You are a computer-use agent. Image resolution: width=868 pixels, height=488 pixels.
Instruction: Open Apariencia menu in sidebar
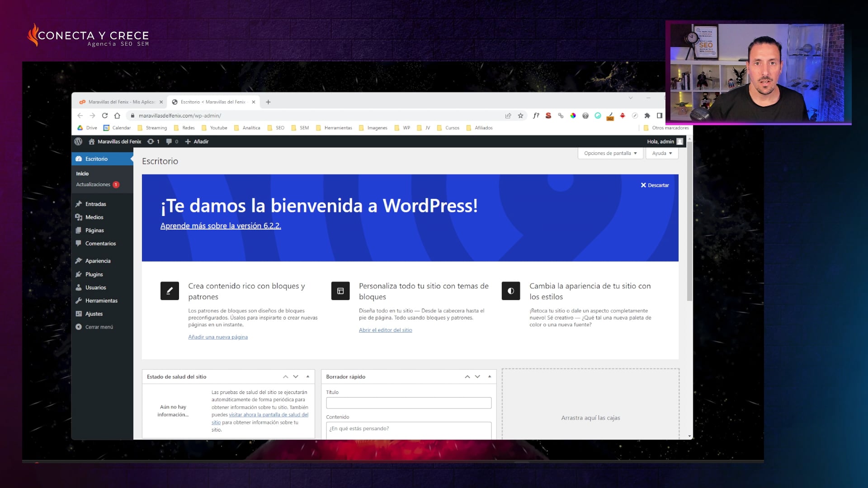98,261
